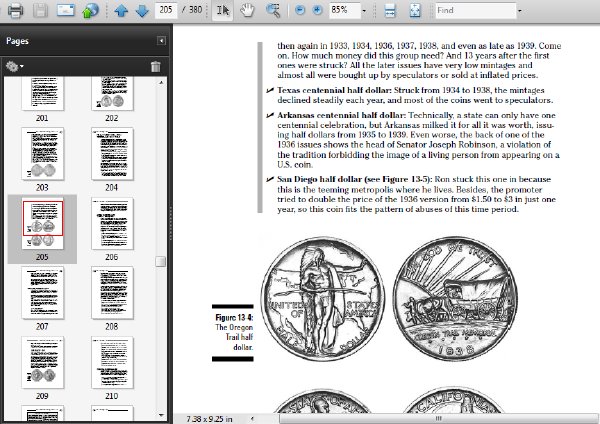The image size is (600, 424).
Task: Click the trash icon to delete pages
Action: click(x=155, y=67)
